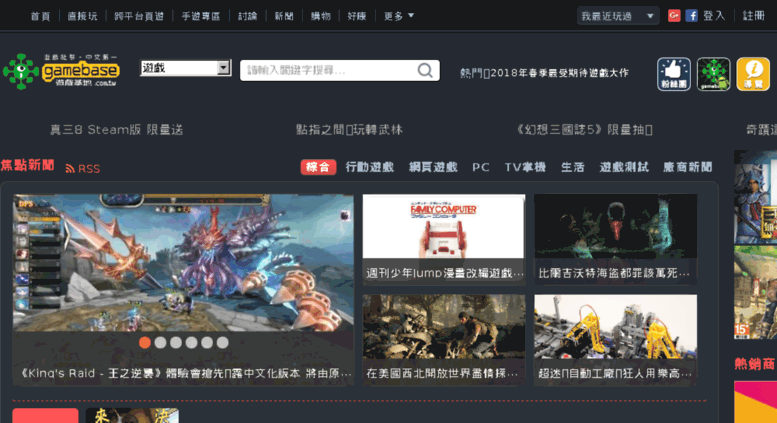Open 手遊專區 in the top menu

coord(201,16)
